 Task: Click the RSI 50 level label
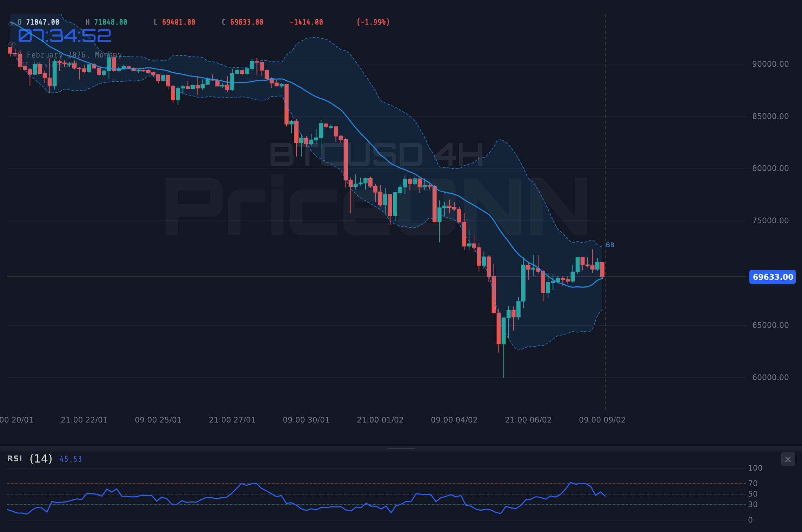click(753, 494)
